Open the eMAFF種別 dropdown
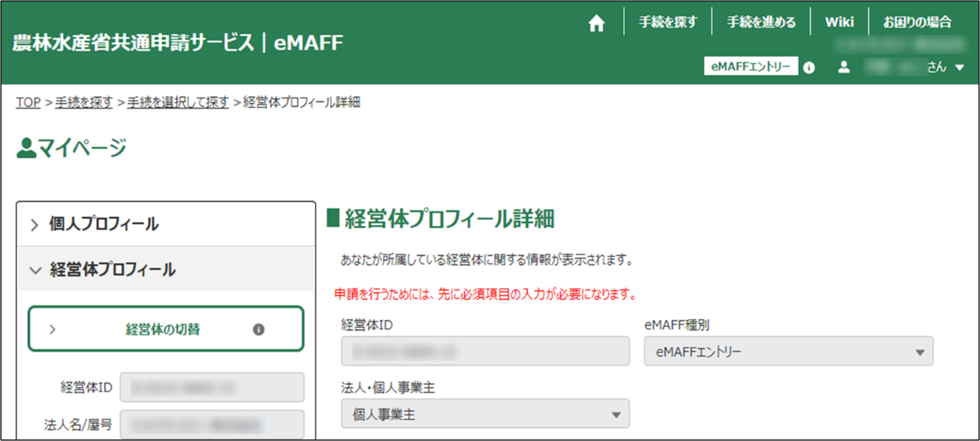 tap(788, 352)
